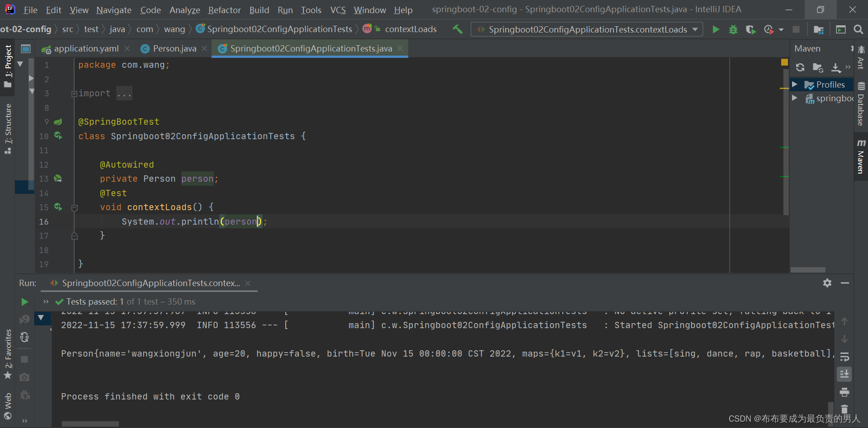Viewport: 868px width, 428px height.
Task: Expand the Profiles node in Maven
Action: (x=795, y=85)
